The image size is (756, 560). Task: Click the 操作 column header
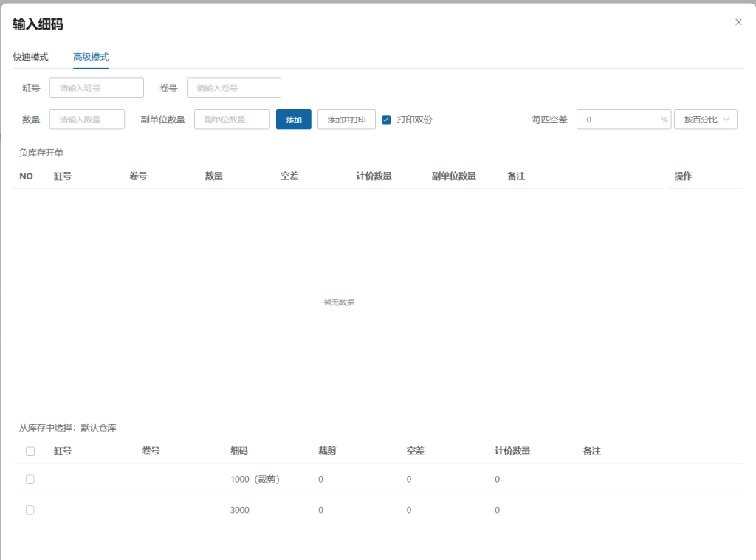pos(683,176)
